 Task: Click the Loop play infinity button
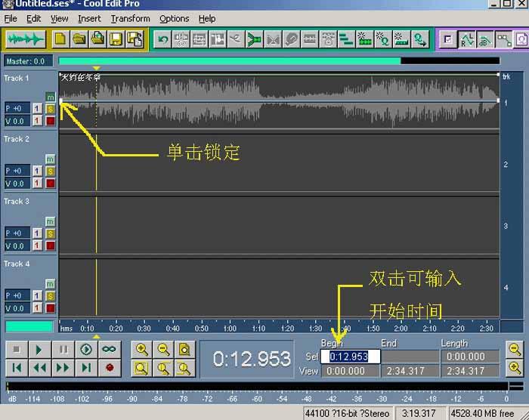(109, 349)
